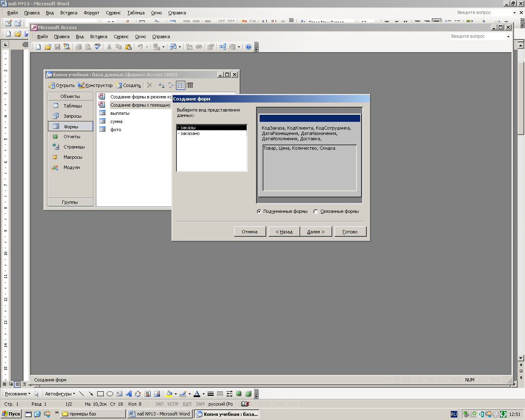Screen dimensions: 525x420
Task: Open Font Color dropdown arrow
Action: coord(203,394)
